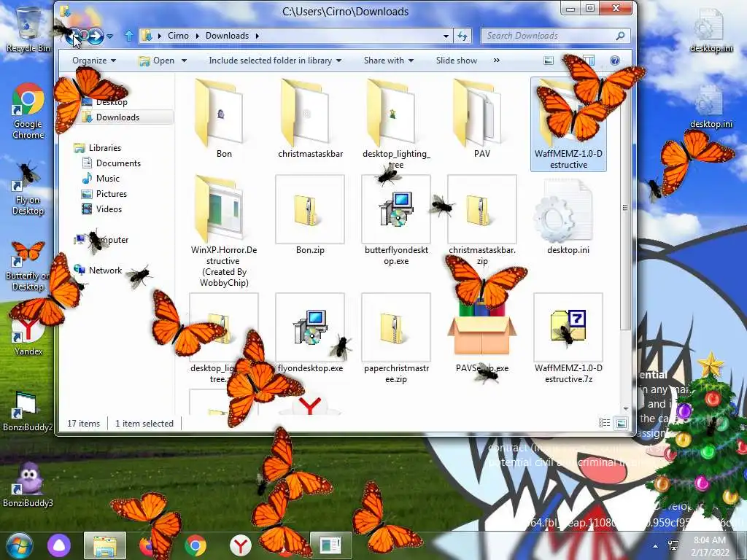Expand Downloads breadcrumb arrow
The width and height of the screenshot is (747, 560).
point(258,36)
